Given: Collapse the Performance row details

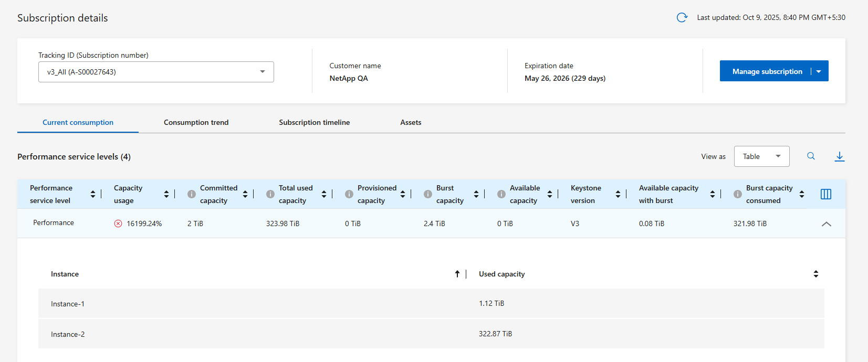Looking at the screenshot, I should point(826,223).
